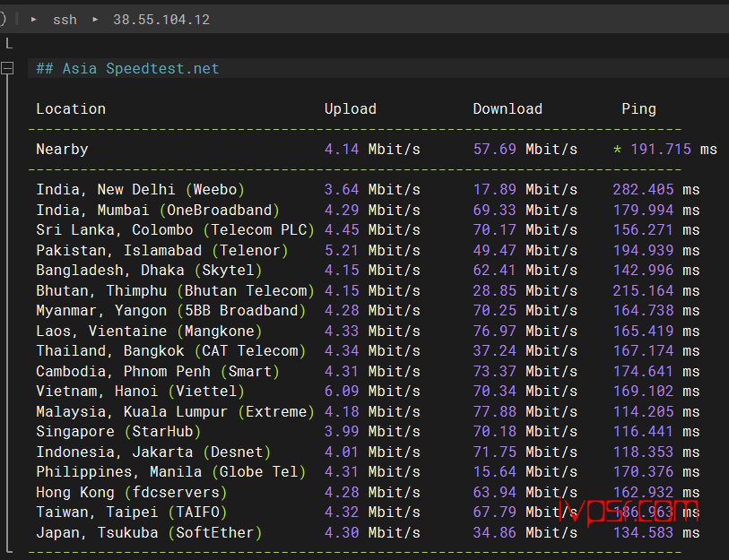Click Singapore ping value 116.441

643,432
